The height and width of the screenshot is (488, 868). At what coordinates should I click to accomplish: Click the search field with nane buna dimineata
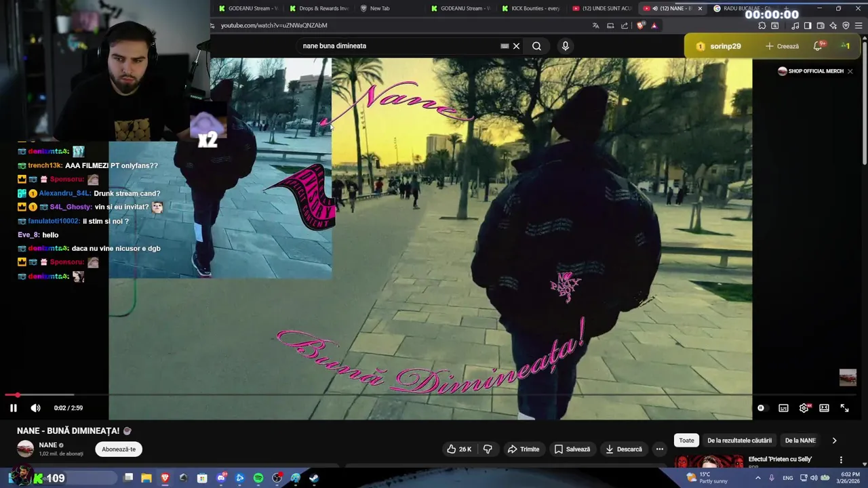pos(400,46)
